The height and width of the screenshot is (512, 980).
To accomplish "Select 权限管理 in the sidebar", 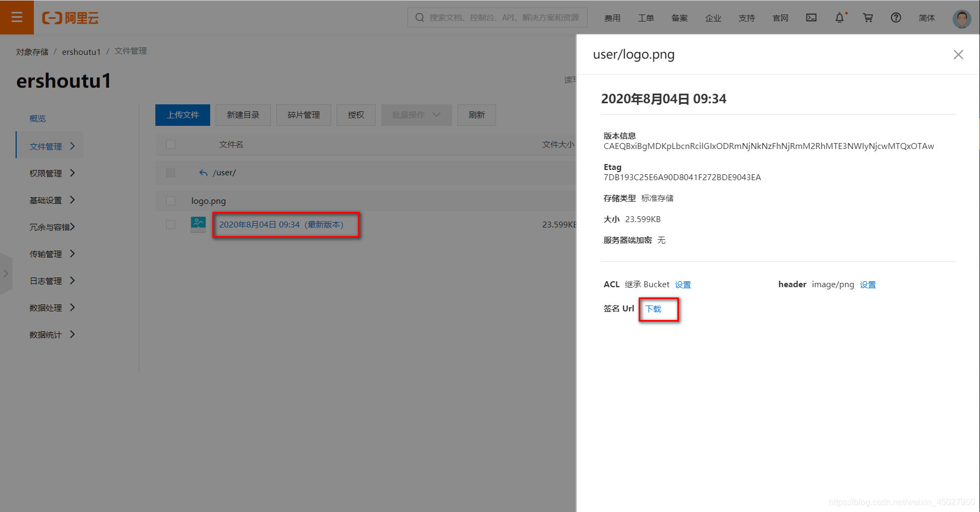I will tap(46, 173).
